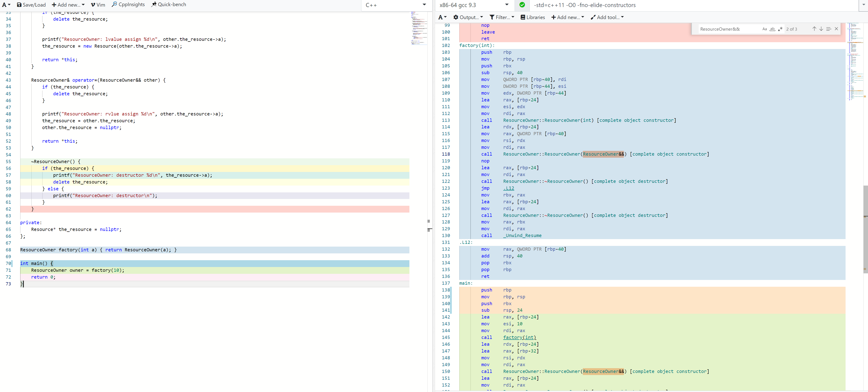
Task: Toggle find in selection icon
Action: [829, 29]
